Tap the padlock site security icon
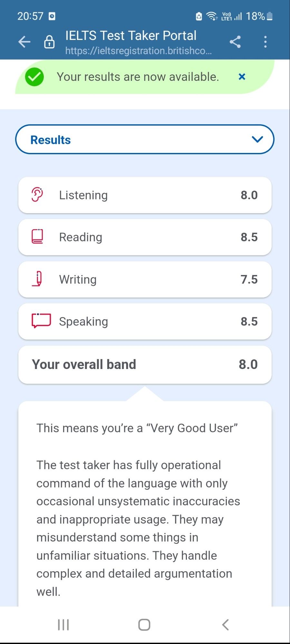The height and width of the screenshot is (644, 290). (x=49, y=42)
